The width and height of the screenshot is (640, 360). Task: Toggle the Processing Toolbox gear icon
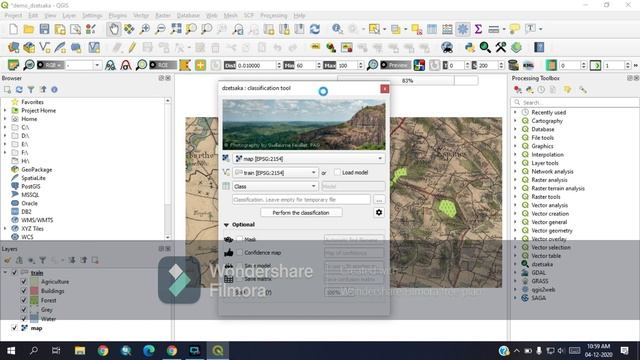[462, 29]
